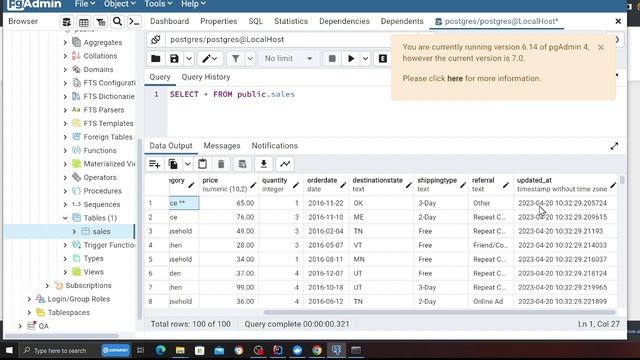Open the Messages tab

click(x=222, y=146)
